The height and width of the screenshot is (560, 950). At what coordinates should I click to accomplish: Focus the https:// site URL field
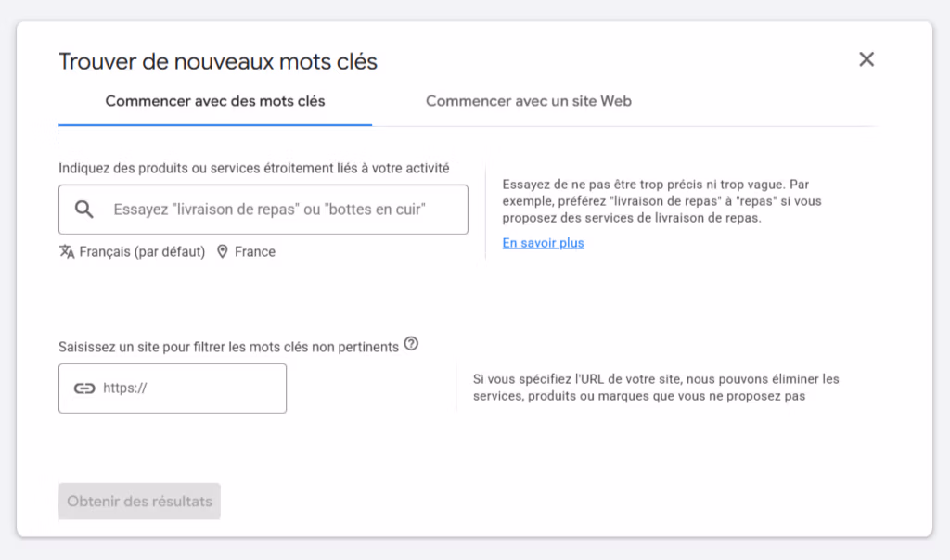point(173,388)
